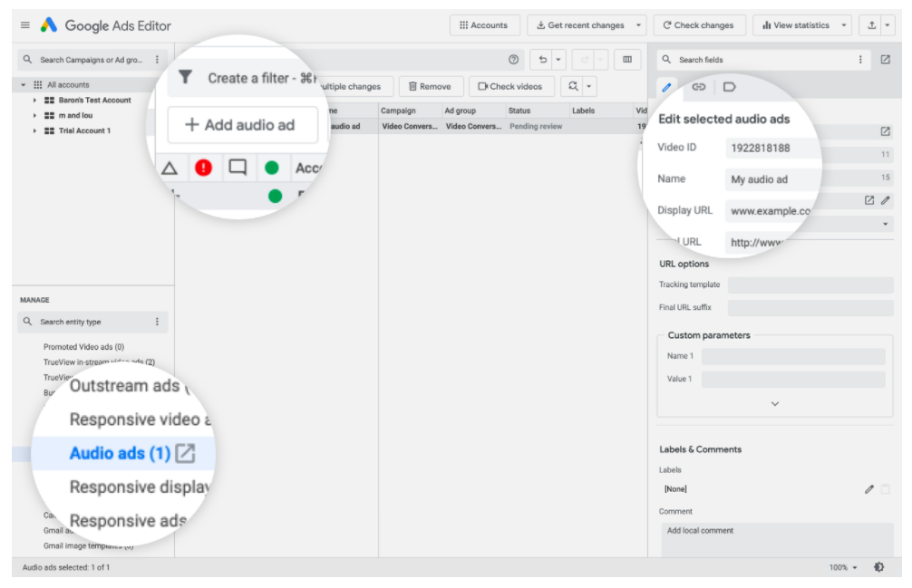Expand View statistics dropdown arrow
This screenshot has width=912, height=588.
844,25
